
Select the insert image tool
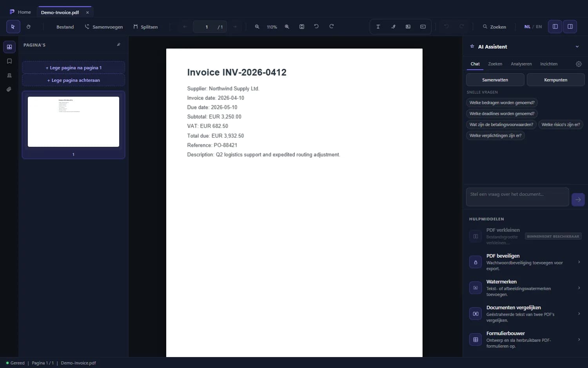408,27
